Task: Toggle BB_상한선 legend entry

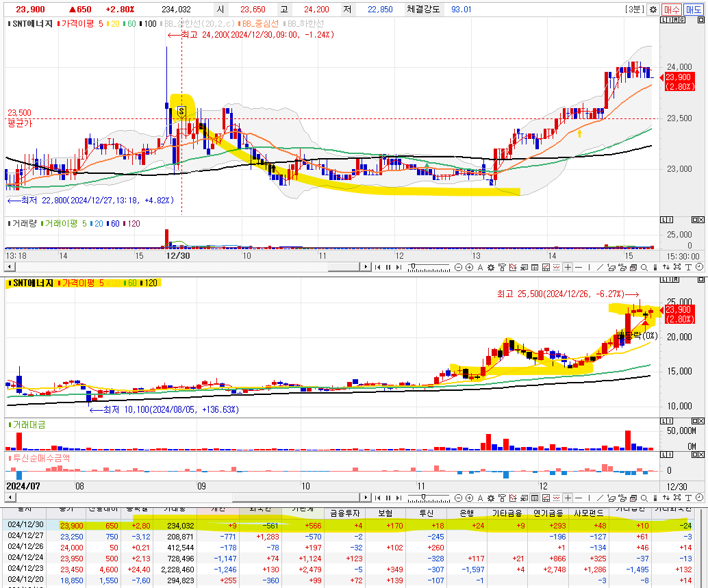Action: coord(198,23)
